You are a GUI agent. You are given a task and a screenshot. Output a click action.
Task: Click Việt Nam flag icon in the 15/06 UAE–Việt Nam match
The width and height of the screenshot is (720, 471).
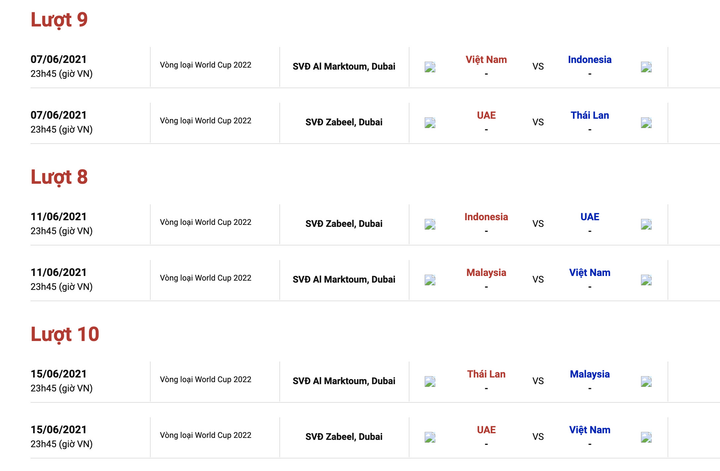point(646,437)
